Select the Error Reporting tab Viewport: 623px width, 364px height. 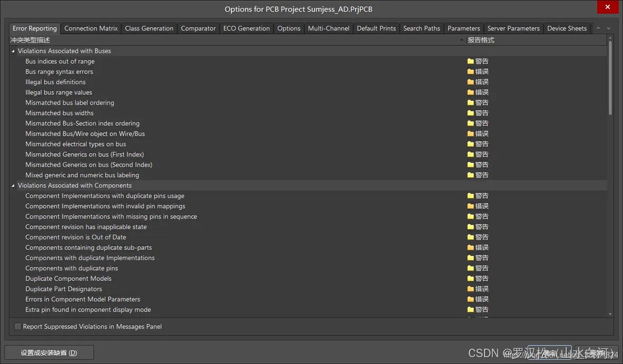[x=35, y=28]
